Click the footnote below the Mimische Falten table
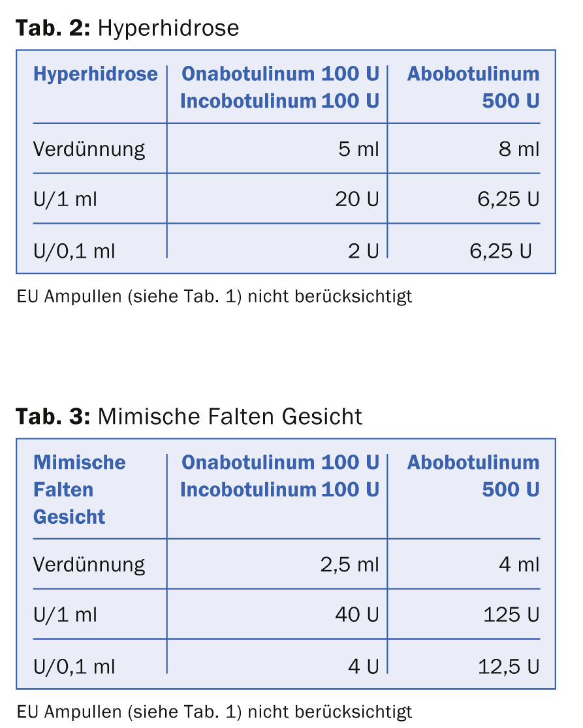Image resolution: width=583 pixels, height=728 pixels. click(x=215, y=710)
